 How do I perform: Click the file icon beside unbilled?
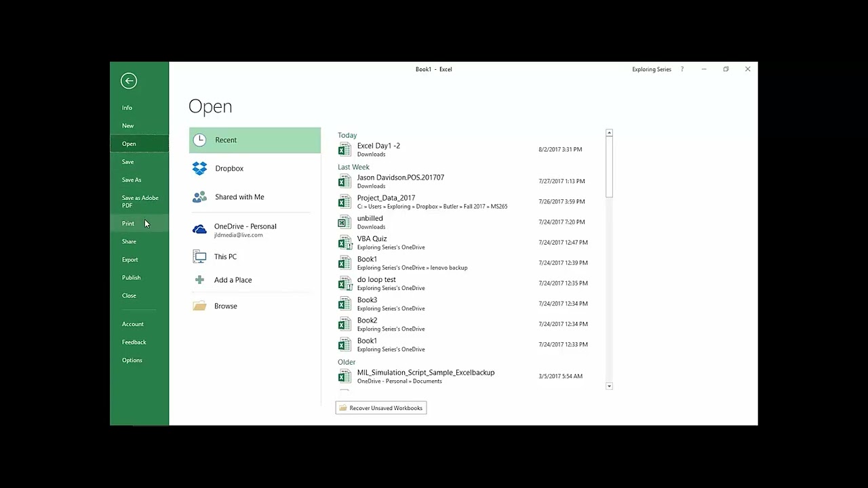tap(345, 222)
